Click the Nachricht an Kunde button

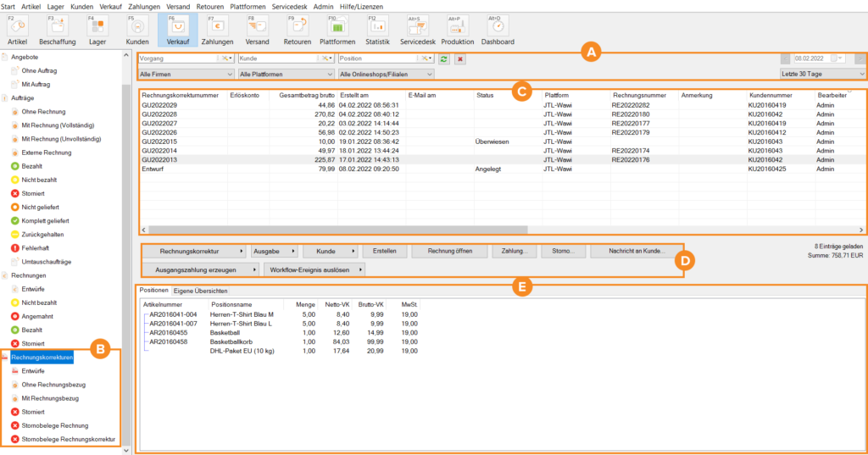(x=636, y=252)
